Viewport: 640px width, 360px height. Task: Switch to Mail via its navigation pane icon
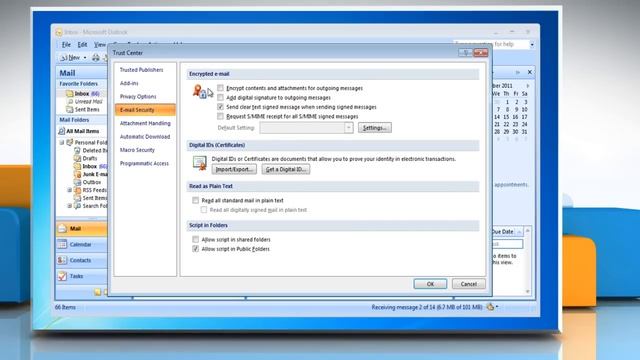(62, 229)
